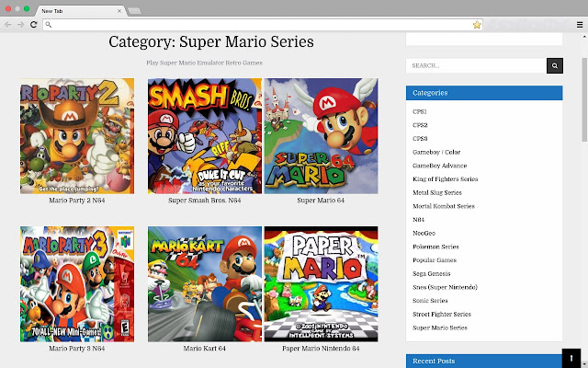The height and width of the screenshot is (368, 588).
Task: Open Popular Games category
Action: point(435,260)
